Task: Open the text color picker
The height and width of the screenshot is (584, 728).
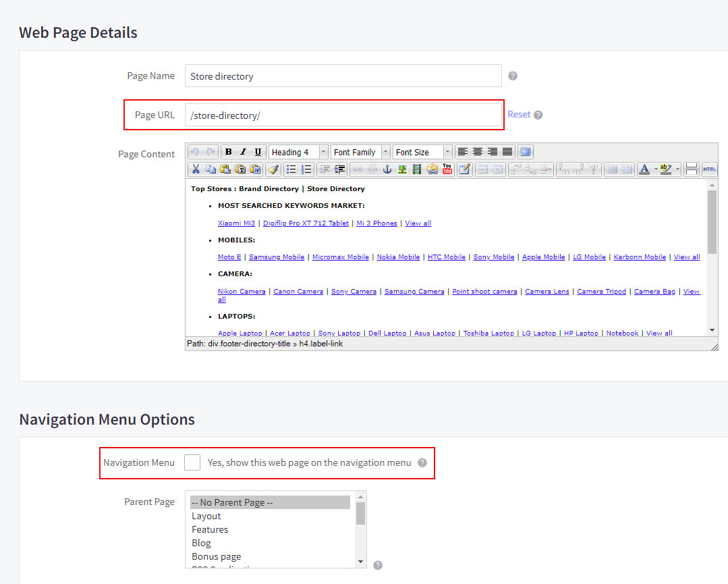Action: click(644, 169)
